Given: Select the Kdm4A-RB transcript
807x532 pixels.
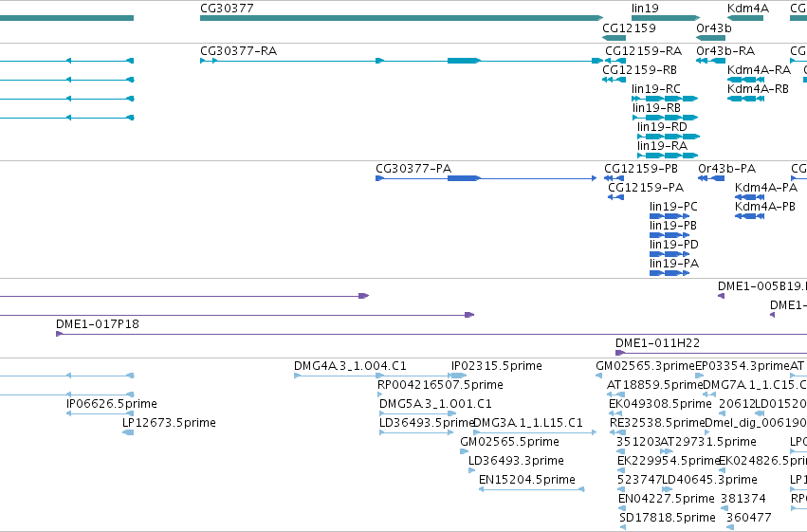Looking at the screenshot, I should point(745,99).
